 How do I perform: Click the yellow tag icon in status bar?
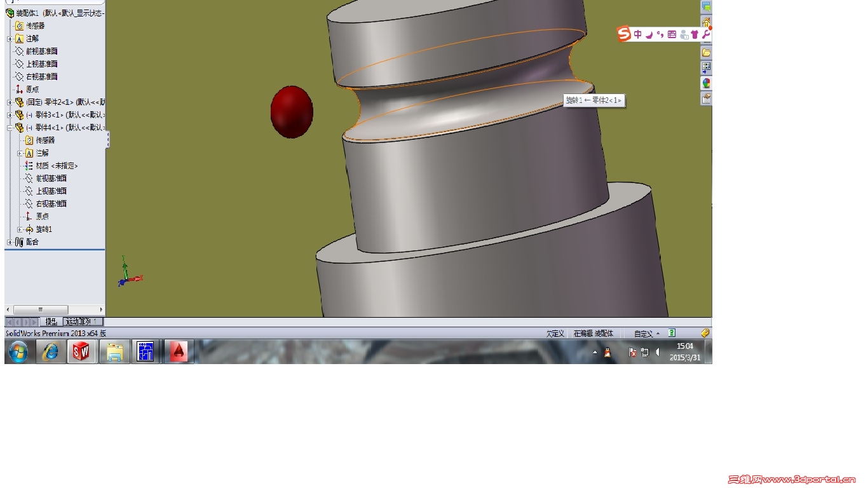coord(705,333)
